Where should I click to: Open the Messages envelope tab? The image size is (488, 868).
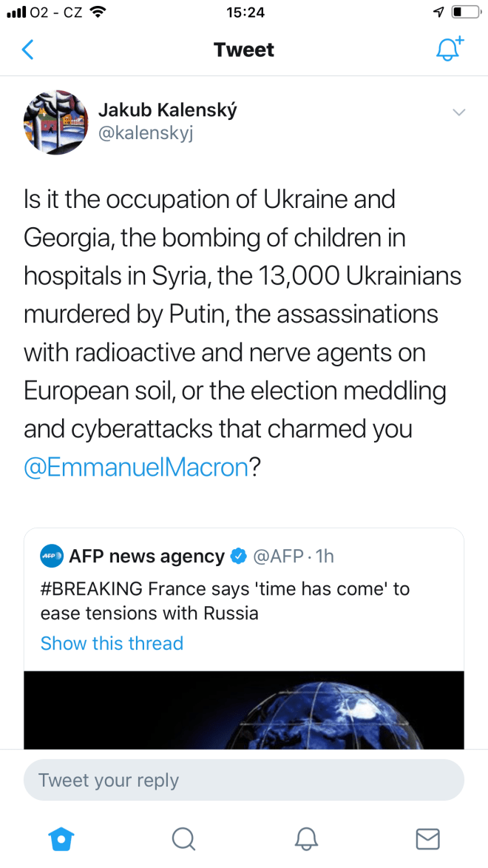(x=427, y=838)
